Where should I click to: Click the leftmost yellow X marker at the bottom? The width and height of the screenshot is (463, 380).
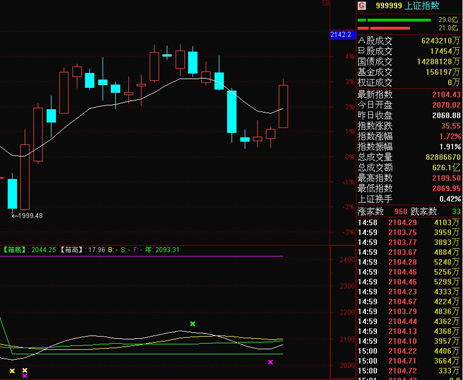tap(12, 371)
